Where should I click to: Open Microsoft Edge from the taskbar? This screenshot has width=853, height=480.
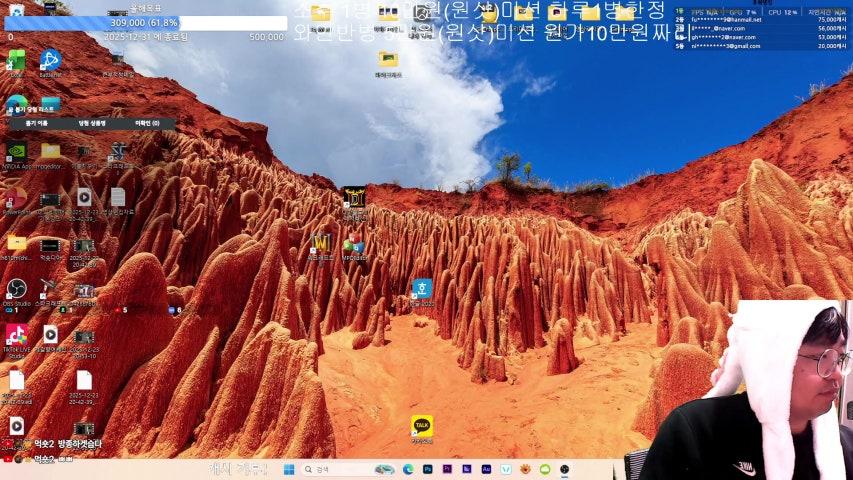(x=408, y=469)
